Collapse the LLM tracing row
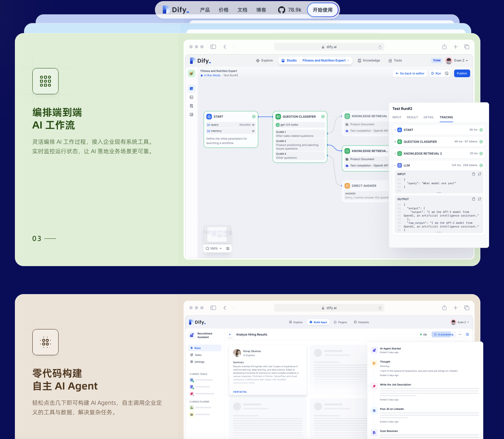Image resolution: width=504 pixels, height=439 pixels. pos(395,165)
